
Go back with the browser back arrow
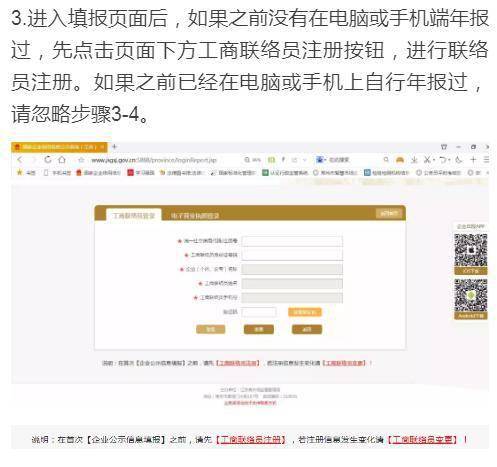[x=20, y=160]
